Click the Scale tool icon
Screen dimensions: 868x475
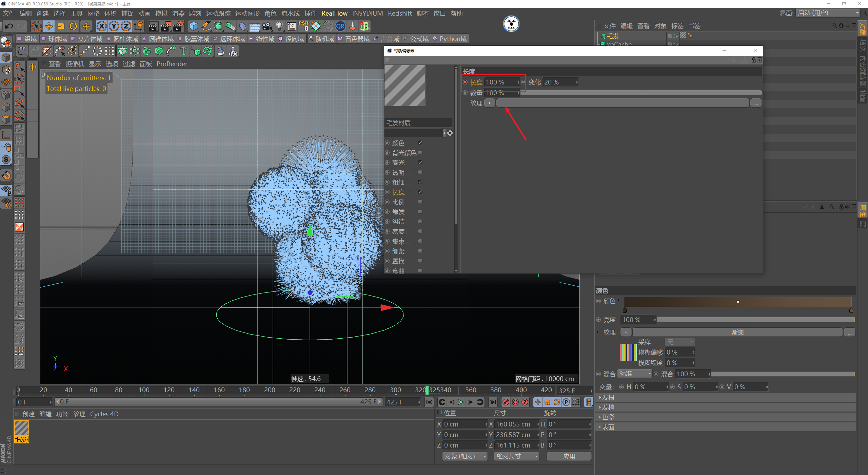(x=61, y=26)
